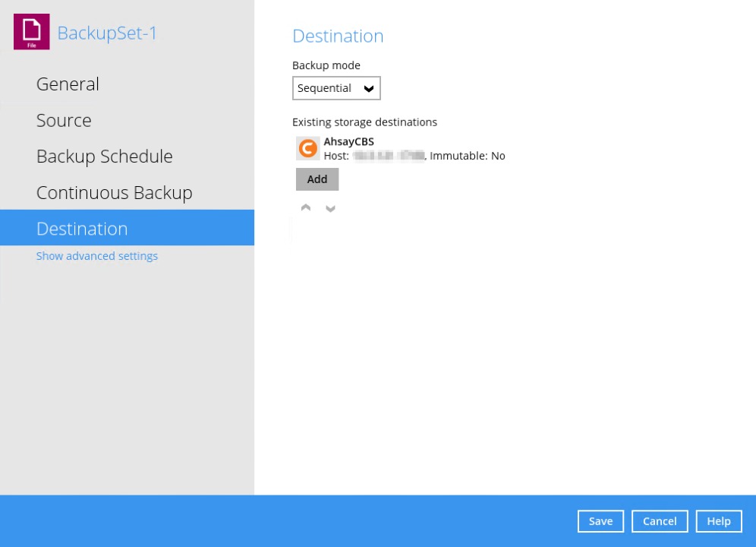Image resolution: width=756 pixels, height=547 pixels.
Task: Move destination down with the down arrow
Action: pyautogui.click(x=330, y=208)
